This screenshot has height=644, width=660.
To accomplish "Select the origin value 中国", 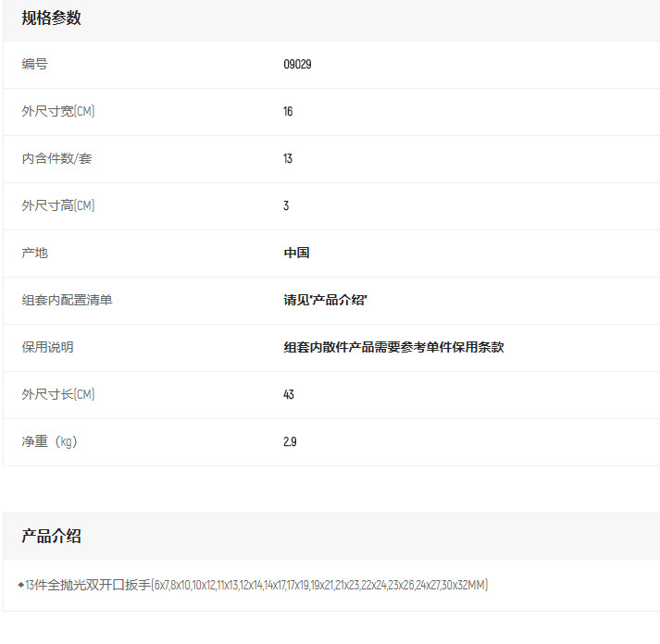I will tap(296, 254).
